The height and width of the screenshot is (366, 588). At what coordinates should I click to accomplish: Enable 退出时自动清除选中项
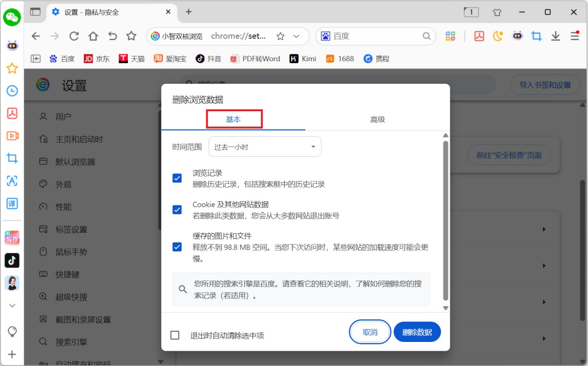tap(174, 335)
